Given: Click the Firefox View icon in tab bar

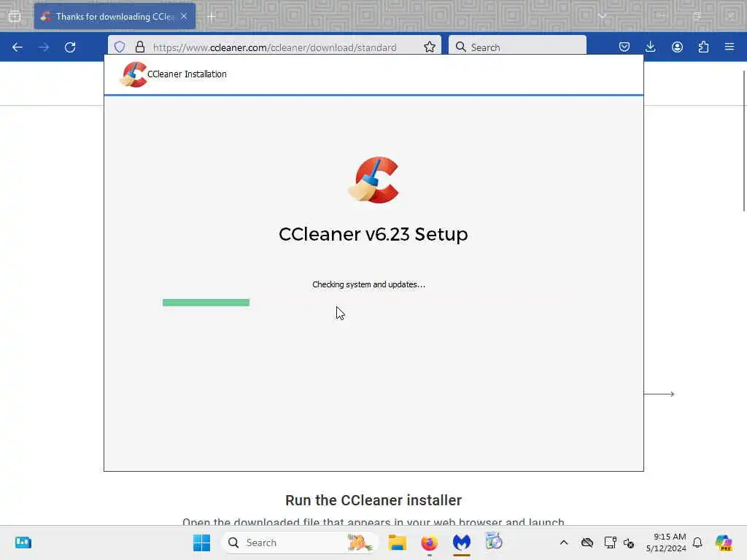Looking at the screenshot, I should coord(15,16).
